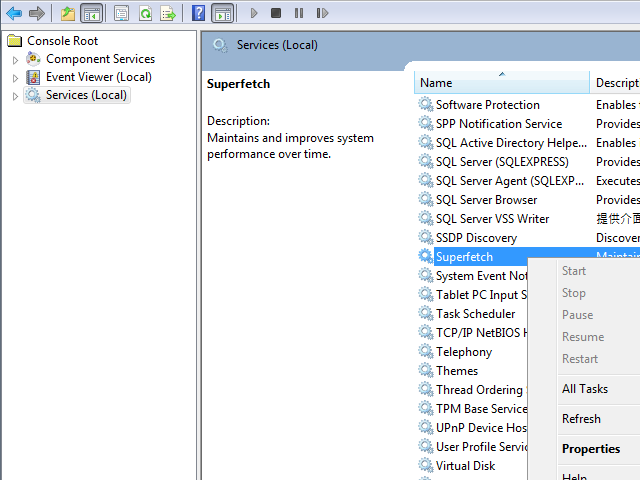Image resolution: width=640 pixels, height=480 pixels.
Task: Click the gear icon beside Themes
Action: click(x=425, y=370)
